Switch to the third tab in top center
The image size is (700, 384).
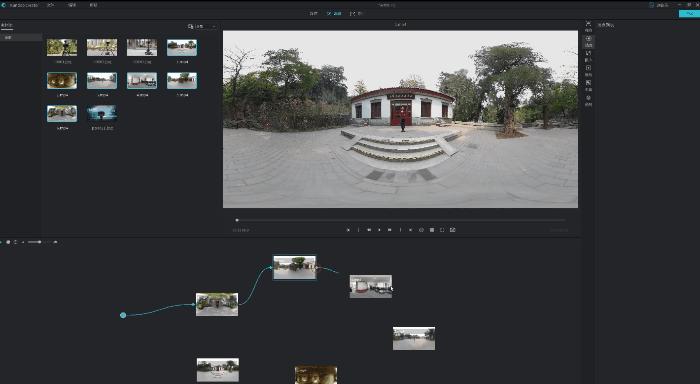point(357,14)
